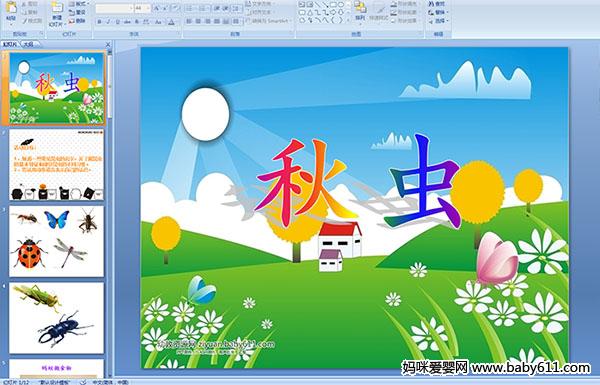600x385 pixels.
Task: Select the rectangle shape in shapes gallery
Action: (333, 5)
